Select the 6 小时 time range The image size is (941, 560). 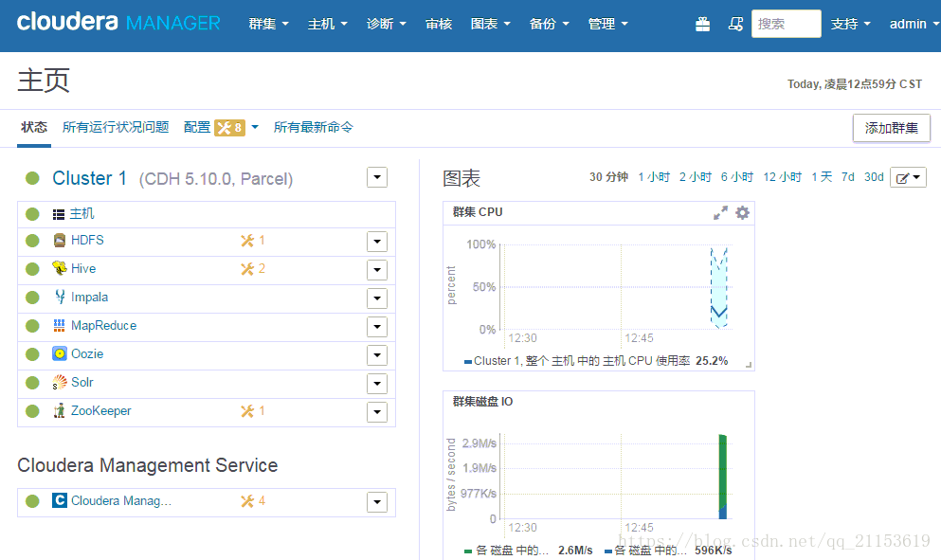(x=737, y=177)
